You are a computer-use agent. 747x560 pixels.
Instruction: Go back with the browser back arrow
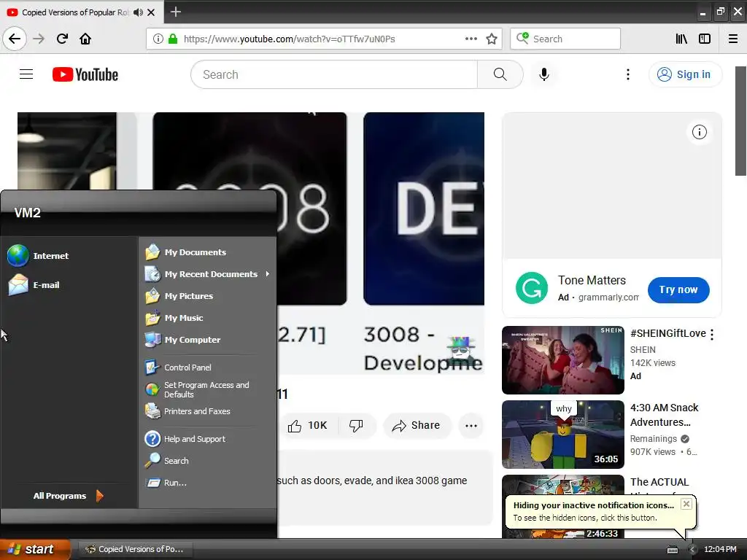pyautogui.click(x=15, y=39)
